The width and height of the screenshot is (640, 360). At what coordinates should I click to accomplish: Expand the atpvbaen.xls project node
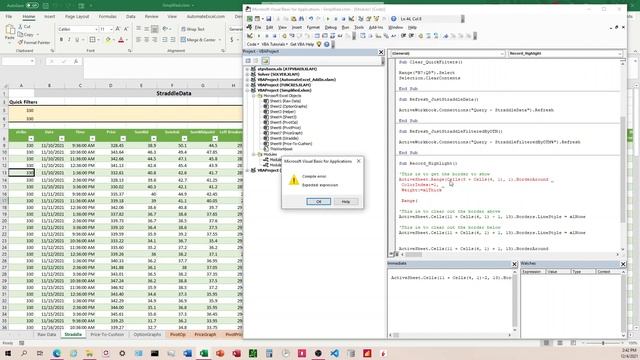[247, 69]
